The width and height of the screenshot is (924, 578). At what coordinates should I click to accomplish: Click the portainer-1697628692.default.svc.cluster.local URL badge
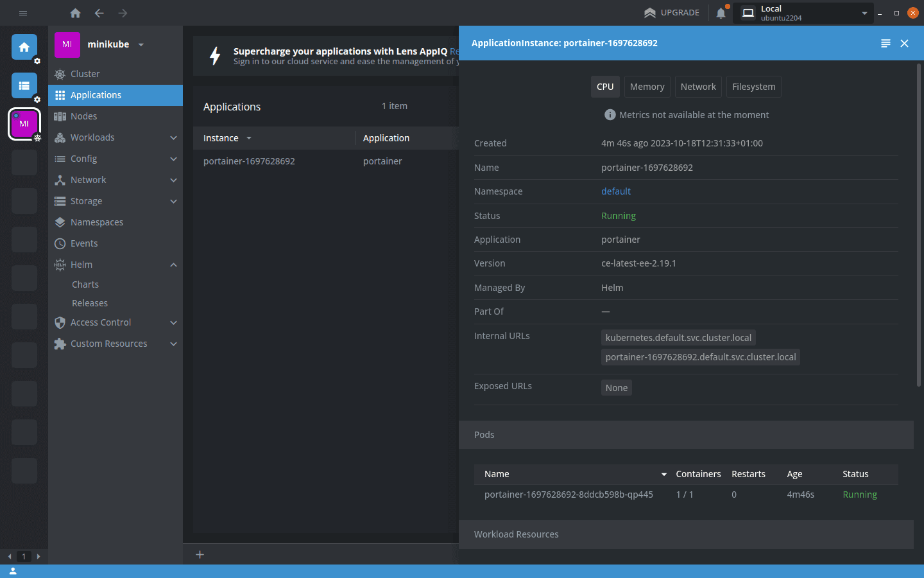[701, 357]
